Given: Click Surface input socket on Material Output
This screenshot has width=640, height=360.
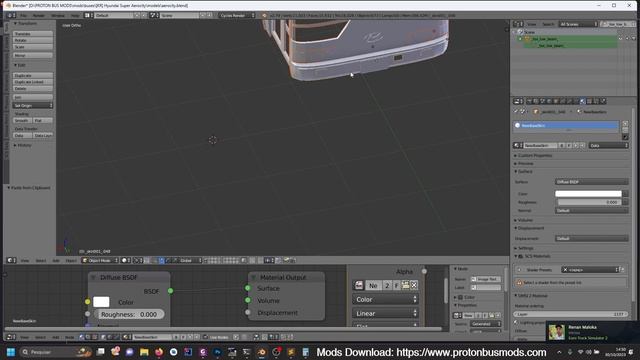Looking at the screenshot, I should 248,288.
